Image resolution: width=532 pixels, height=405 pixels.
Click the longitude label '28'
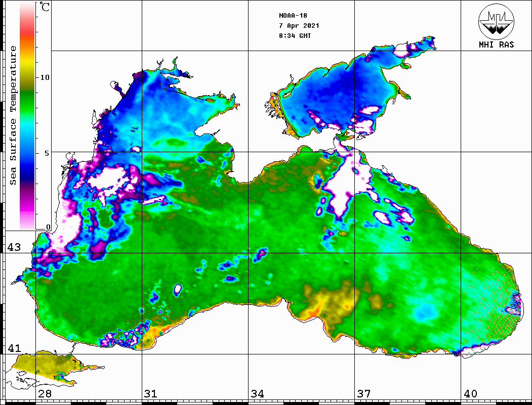[x=45, y=393]
